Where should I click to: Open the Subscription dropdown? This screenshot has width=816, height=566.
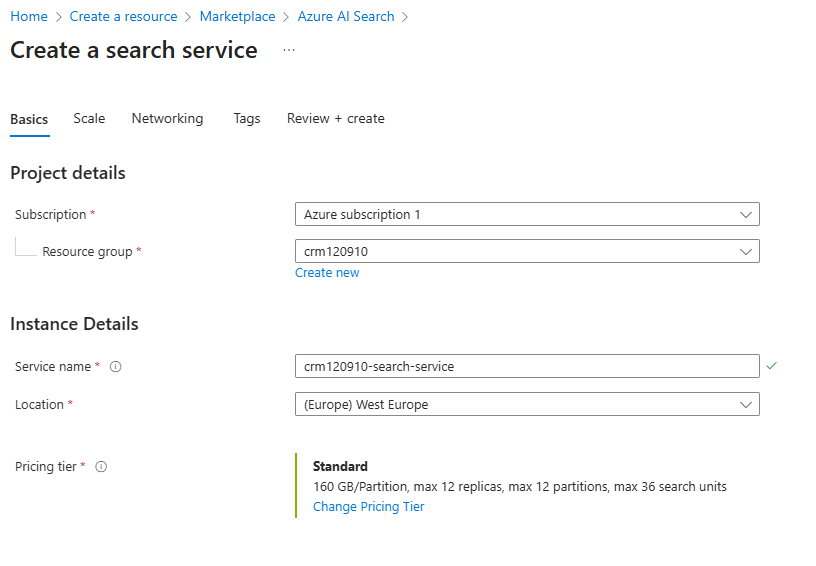pos(527,214)
